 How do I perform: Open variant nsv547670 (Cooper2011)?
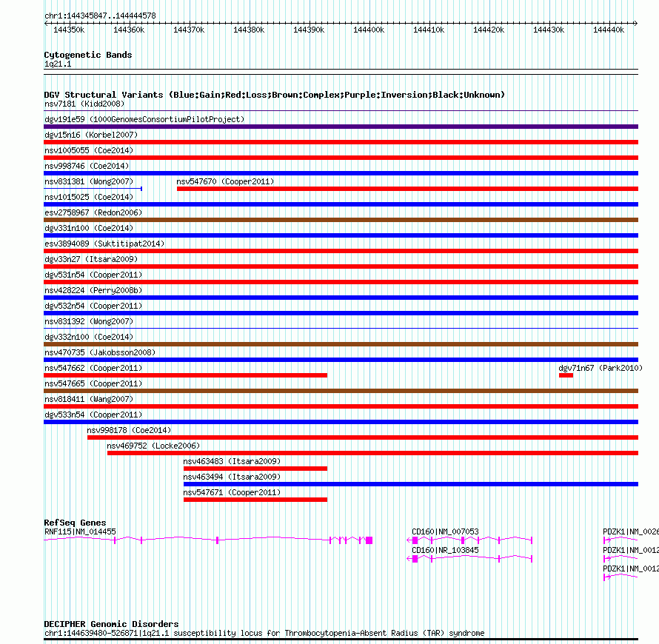(x=225, y=181)
